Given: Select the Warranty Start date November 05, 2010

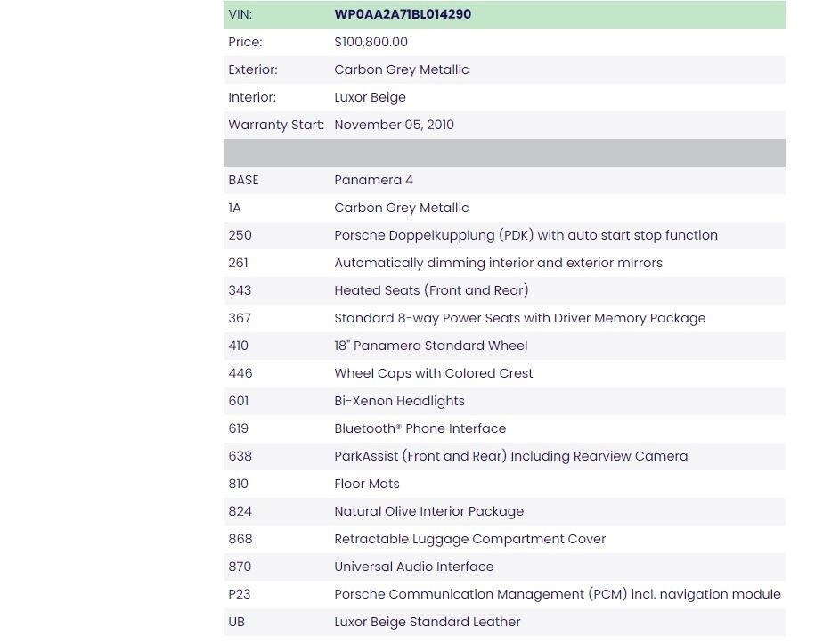Looking at the screenshot, I should (x=395, y=125).
